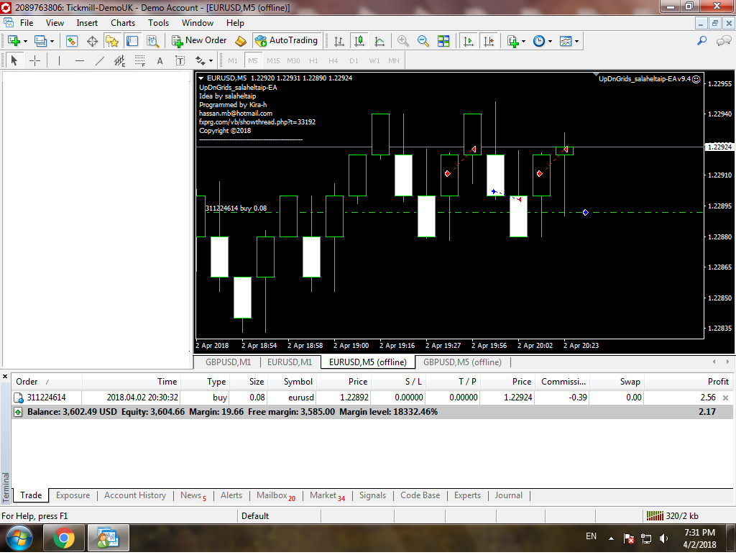
Task: Click the Zoom In magnifier
Action: click(x=402, y=41)
